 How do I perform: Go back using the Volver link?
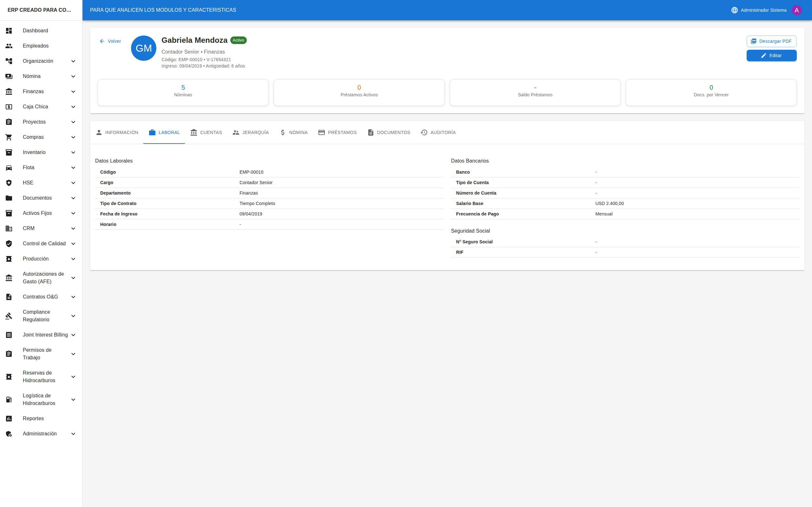110,41
